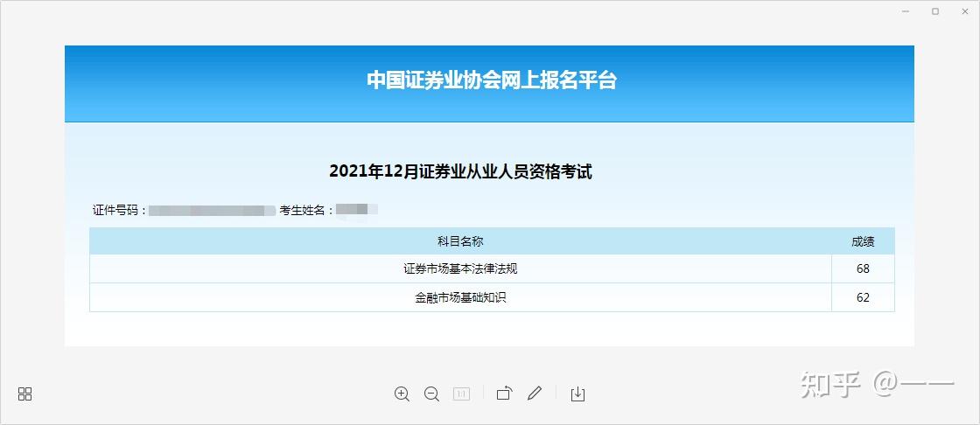This screenshot has height=425, width=980.
Task: Click the blurred ID number field
Action: [x=213, y=211]
